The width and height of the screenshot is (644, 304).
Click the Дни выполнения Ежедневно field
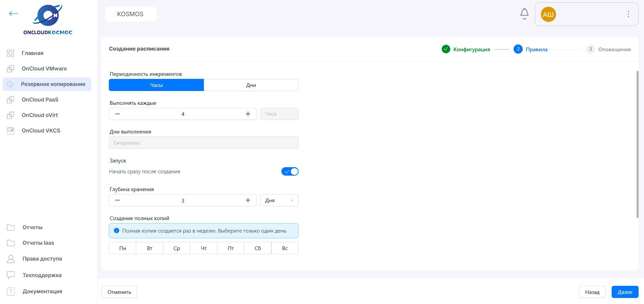(x=204, y=143)
